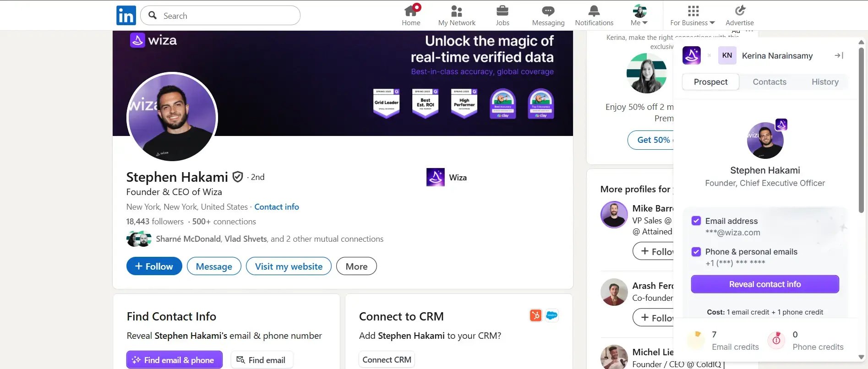
Task: Click the Message button
Action: point(214,266)
